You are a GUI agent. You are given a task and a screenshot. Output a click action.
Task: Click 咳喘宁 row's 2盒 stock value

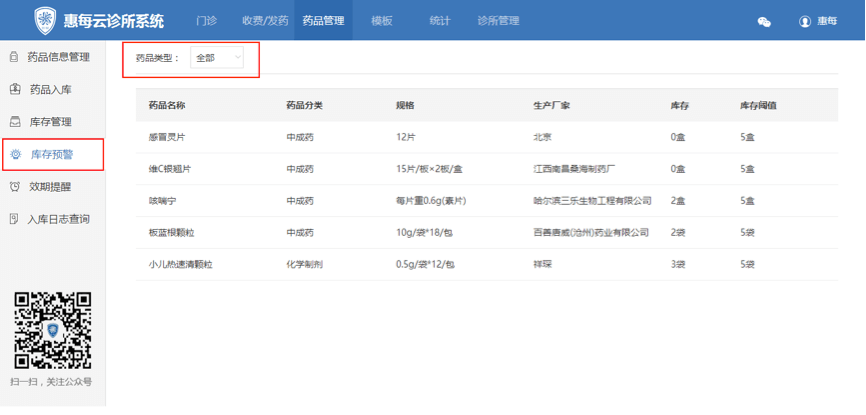click(x=678, y=201)
